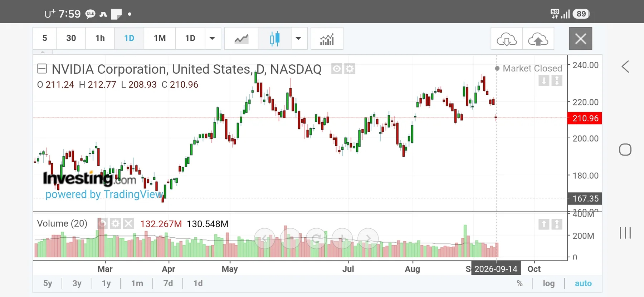The width and height of the screenshot is (644, 297).
Task: Open the indicators chart icon
Action: [327, 38]
